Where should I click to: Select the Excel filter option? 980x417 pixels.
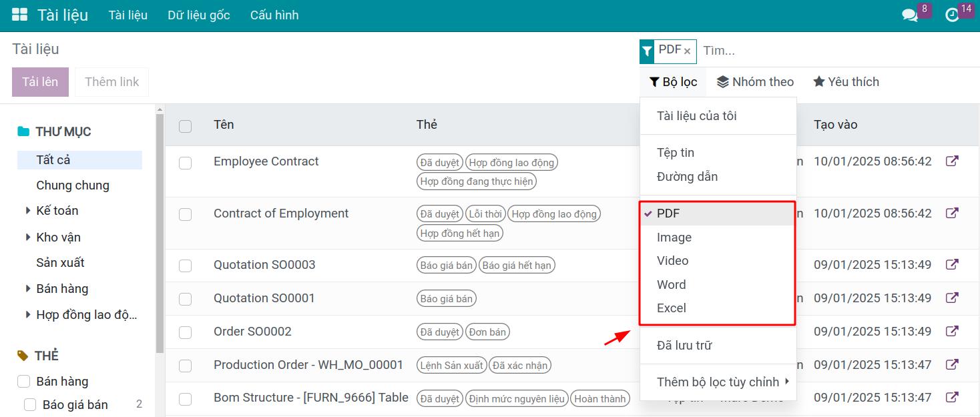click(x=718, y=308)
